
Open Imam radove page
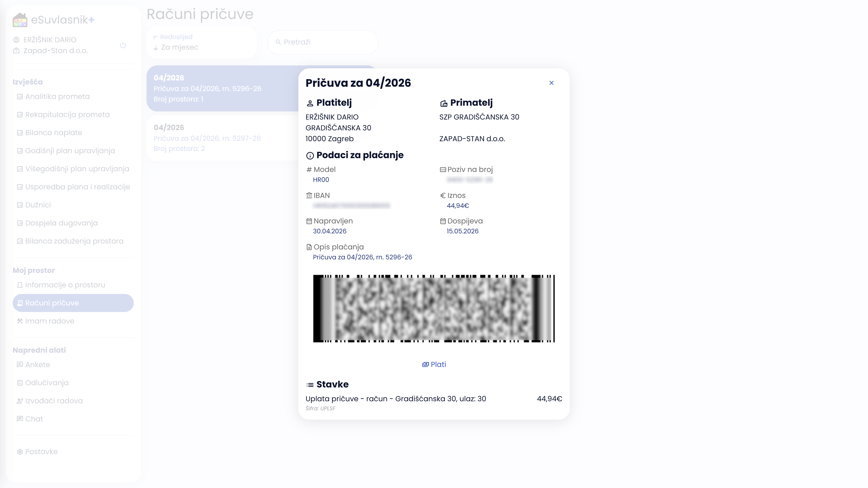pyautogui.click(x=73, y=321)
